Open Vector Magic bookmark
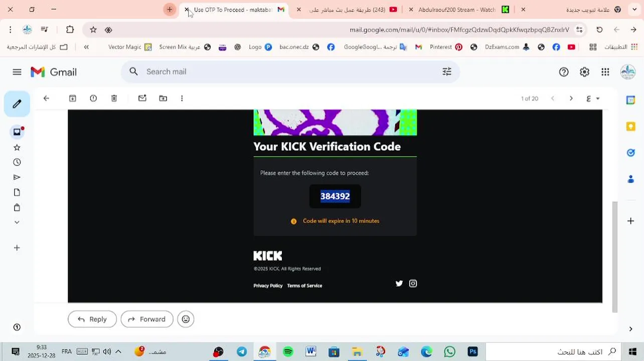Viewport: 644px width, 361px height. tap(130, 47)
